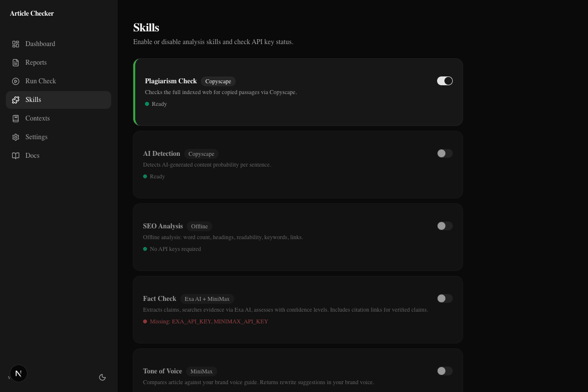Activate the Tone of Voice toggle
The width and height of the screenshot is (588, 392).
[x=445, y=371]
